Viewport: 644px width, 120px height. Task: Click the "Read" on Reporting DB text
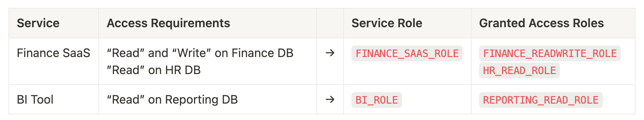point(172,99)
